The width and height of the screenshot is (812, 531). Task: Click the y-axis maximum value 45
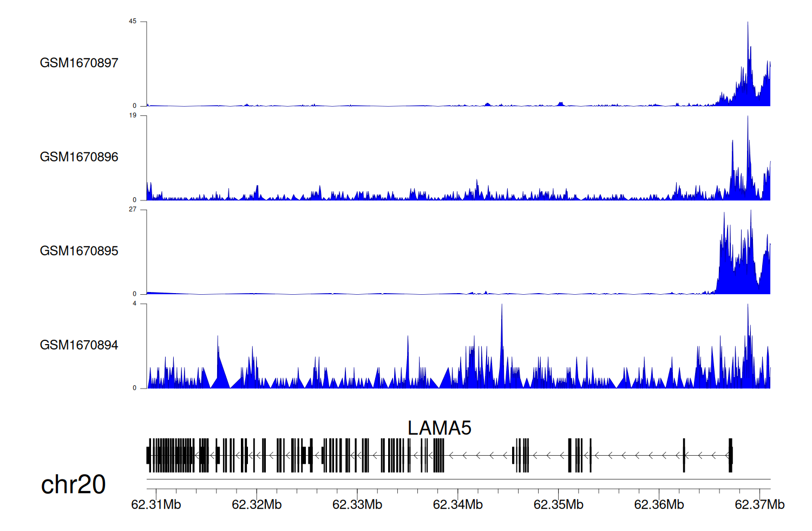coord(133,22)
